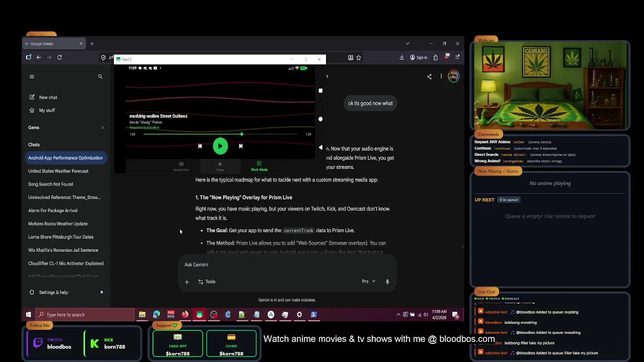Click browser back arrow
The width and height of the screenshot is (644, 362).
[x=38, y=57]
